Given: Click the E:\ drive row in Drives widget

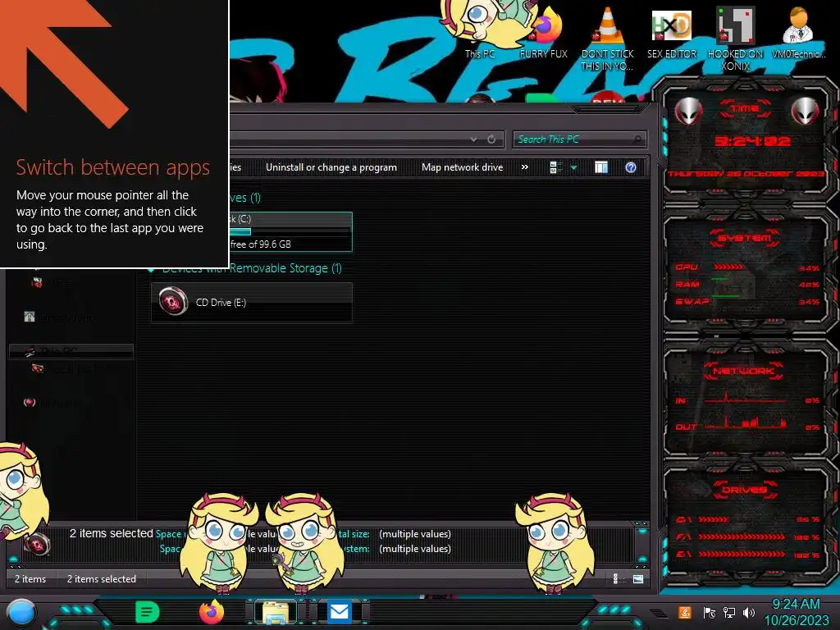Looking at the screenshot, I should (x=747, y=555).
